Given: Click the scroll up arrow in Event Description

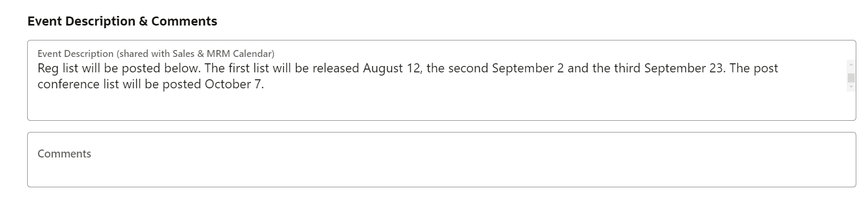Looking at the screenshot, I should (851, 64).
